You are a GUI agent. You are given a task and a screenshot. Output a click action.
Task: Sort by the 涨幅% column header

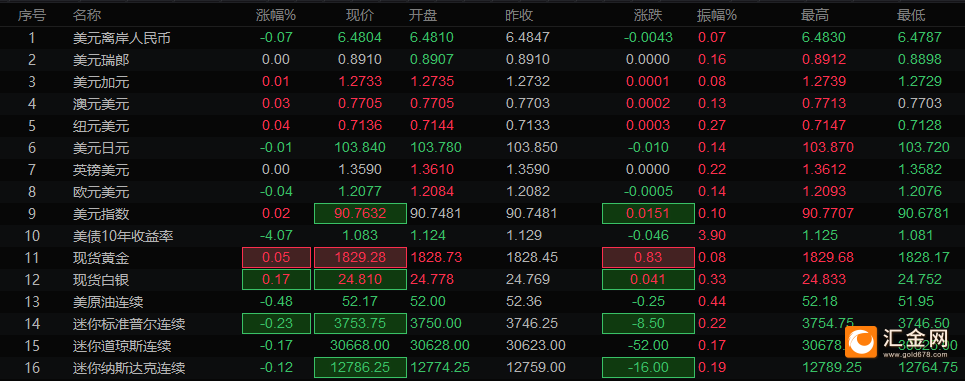point(276,15)
